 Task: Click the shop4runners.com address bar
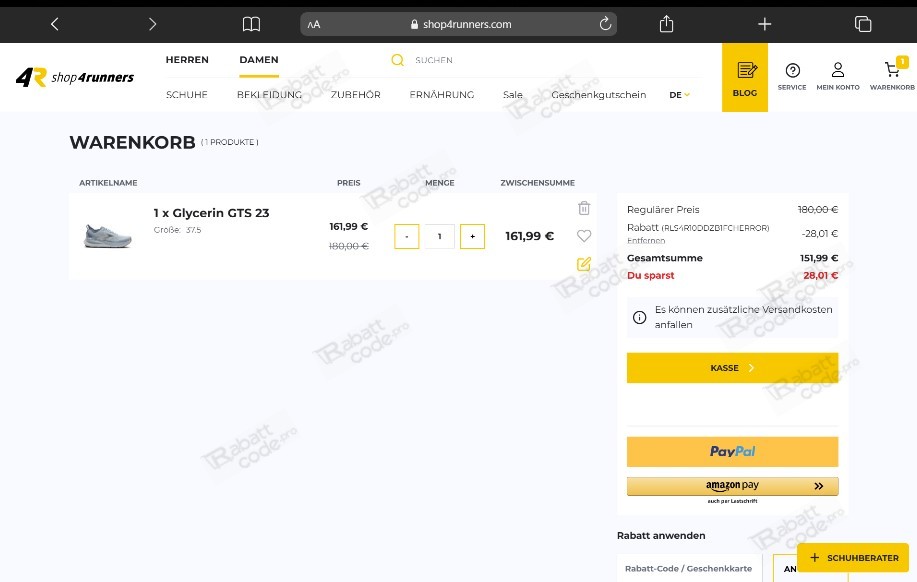pos(458,24)
